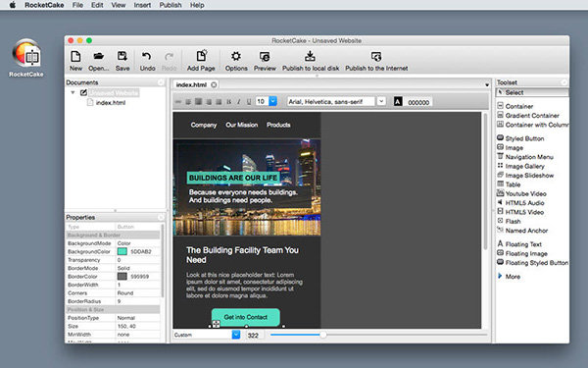Screen dimensions: 588x368
Task: Click the New document toolbar icon
Action: point(75,57)
